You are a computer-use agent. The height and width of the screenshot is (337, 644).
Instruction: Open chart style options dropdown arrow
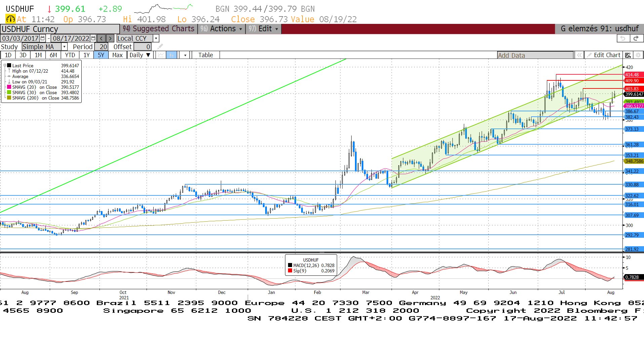(185, 55)
